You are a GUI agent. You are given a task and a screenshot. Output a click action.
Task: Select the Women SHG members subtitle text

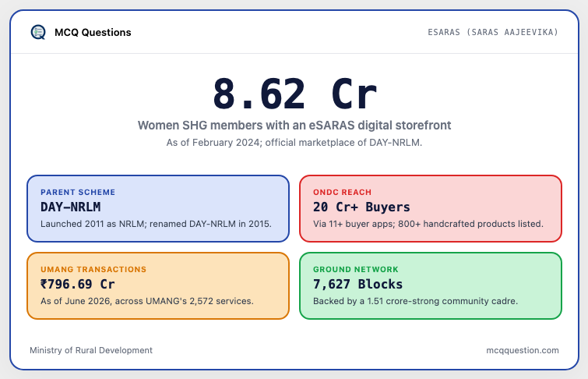point(294,125)
